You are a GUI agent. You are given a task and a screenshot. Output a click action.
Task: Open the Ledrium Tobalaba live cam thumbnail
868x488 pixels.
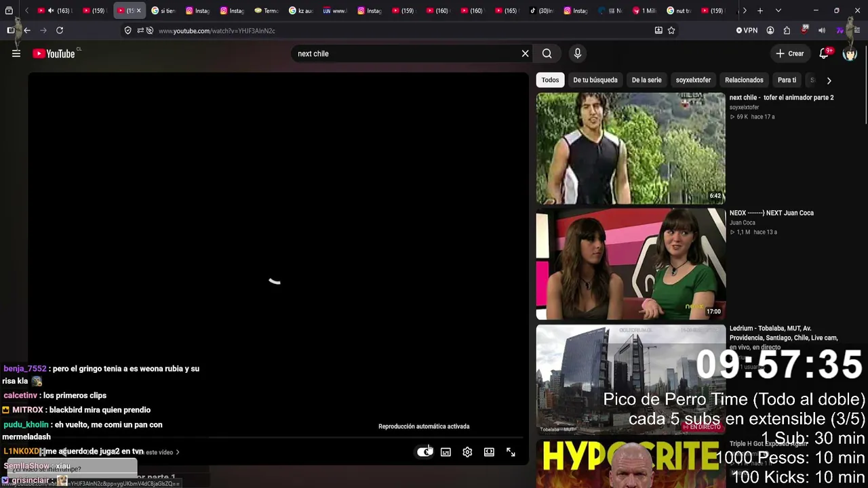click(631, 380)
